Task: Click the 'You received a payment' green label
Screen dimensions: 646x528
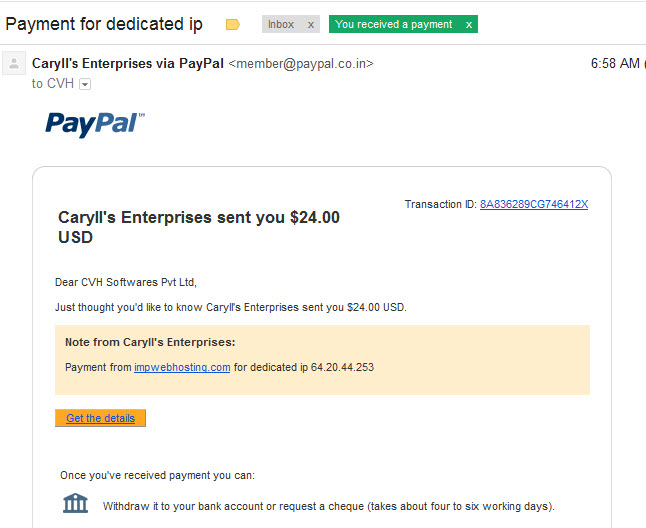Action: 394,24
